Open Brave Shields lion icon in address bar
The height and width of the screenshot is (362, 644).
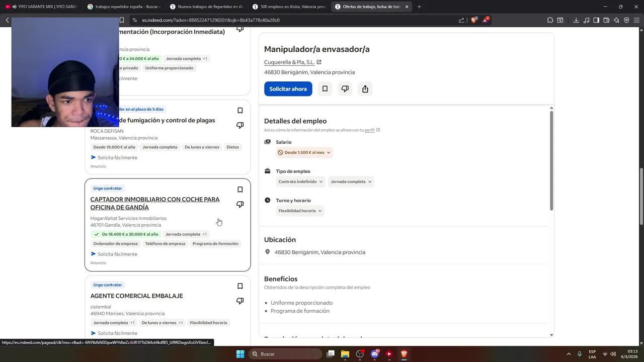click(x=473, y=20)
